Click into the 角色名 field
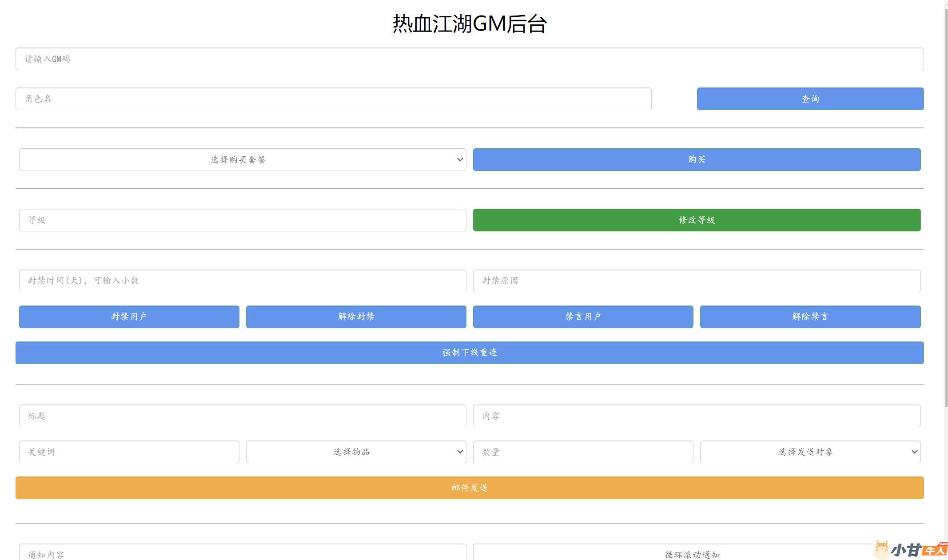This screenshot has height=560, width=948. (x=333, y=99)
